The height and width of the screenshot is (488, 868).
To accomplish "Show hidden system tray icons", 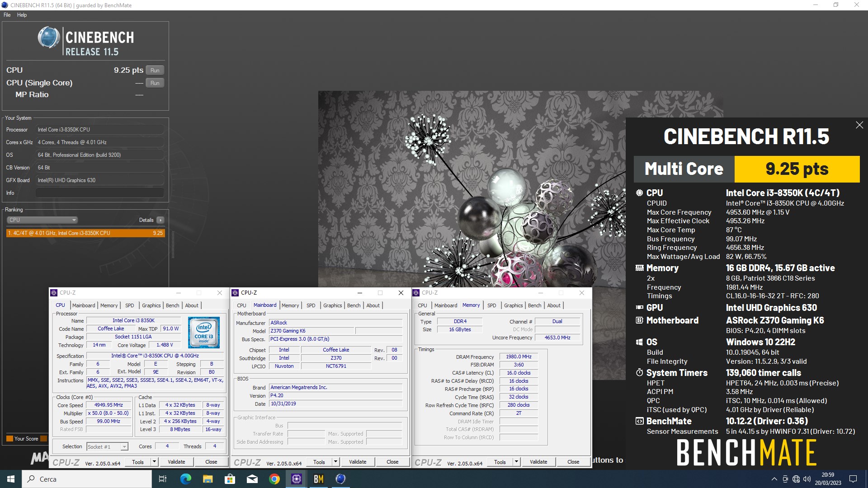I will click(774, 479).
